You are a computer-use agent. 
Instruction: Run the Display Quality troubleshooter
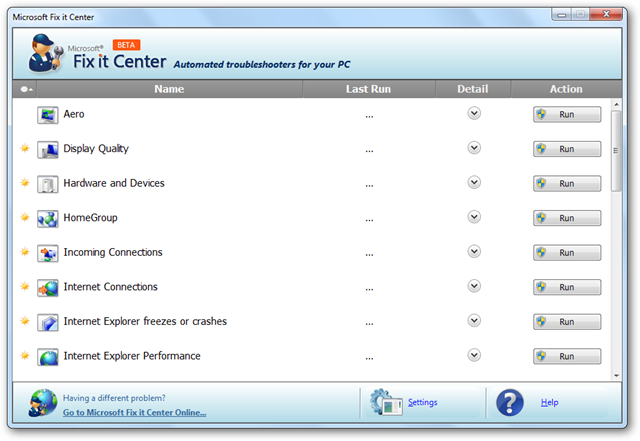[567, 149]
